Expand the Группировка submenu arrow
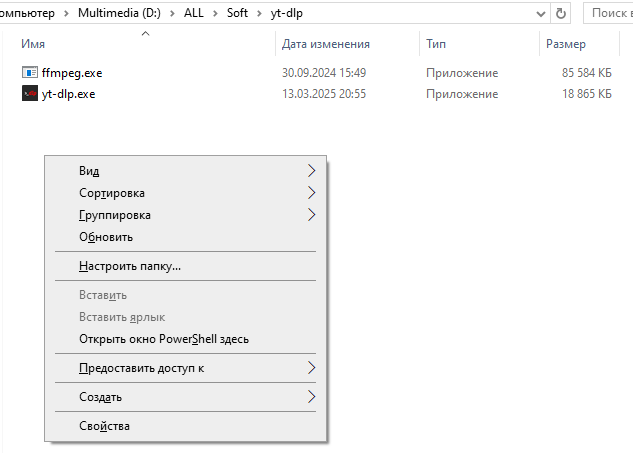This screenshot has height=453, width=633. click(x=311, y=215)
